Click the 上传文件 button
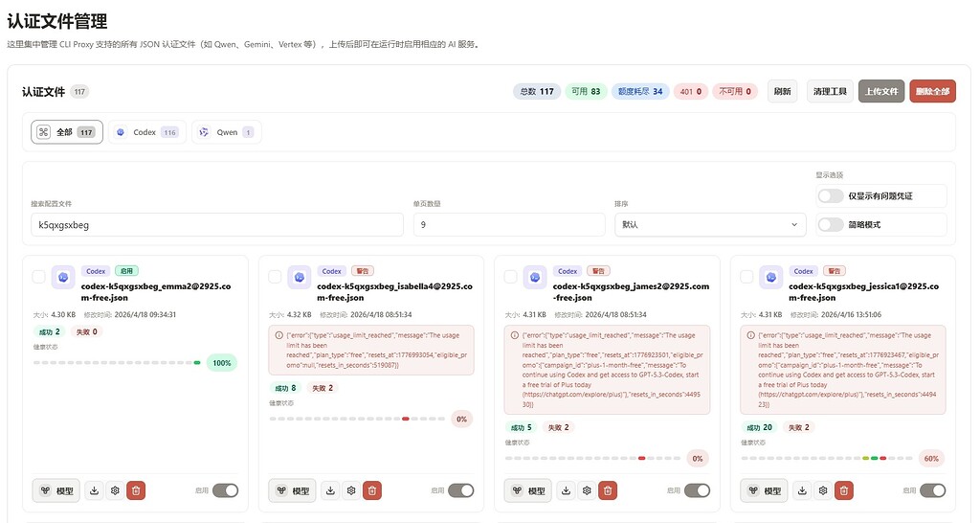Image resolution: width=980 pixels, height=523 pixels. [x=881, y=91]
